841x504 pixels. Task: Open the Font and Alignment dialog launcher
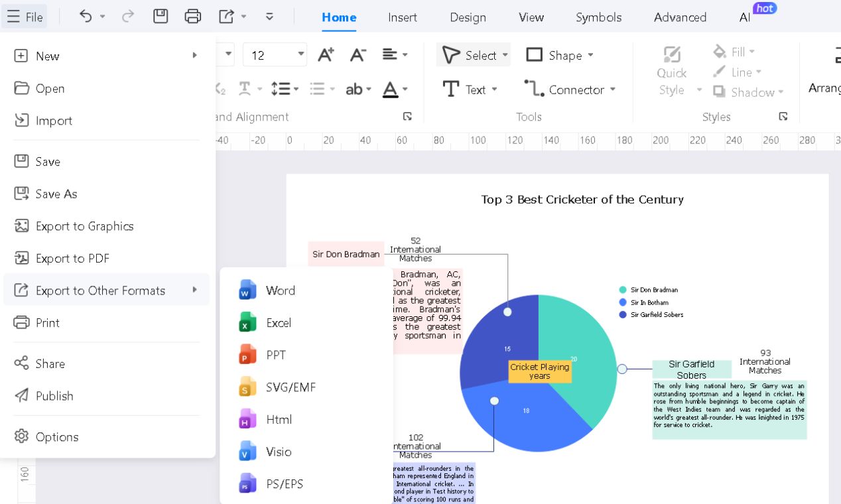407,117
